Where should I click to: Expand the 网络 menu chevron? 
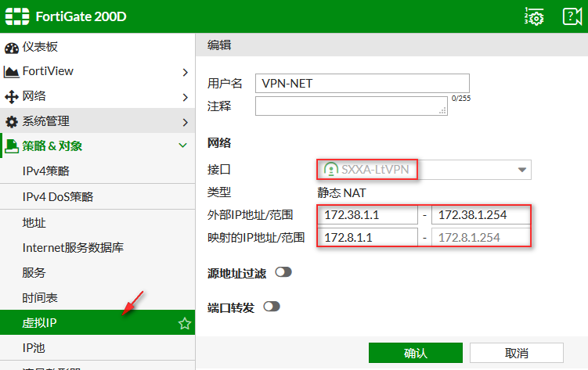pos(185,97)
